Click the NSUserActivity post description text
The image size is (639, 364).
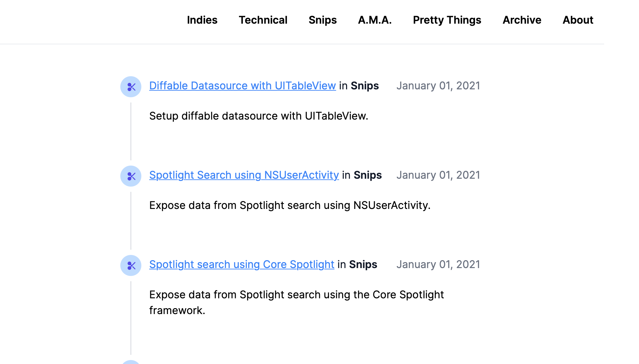[x=290, y=205]
